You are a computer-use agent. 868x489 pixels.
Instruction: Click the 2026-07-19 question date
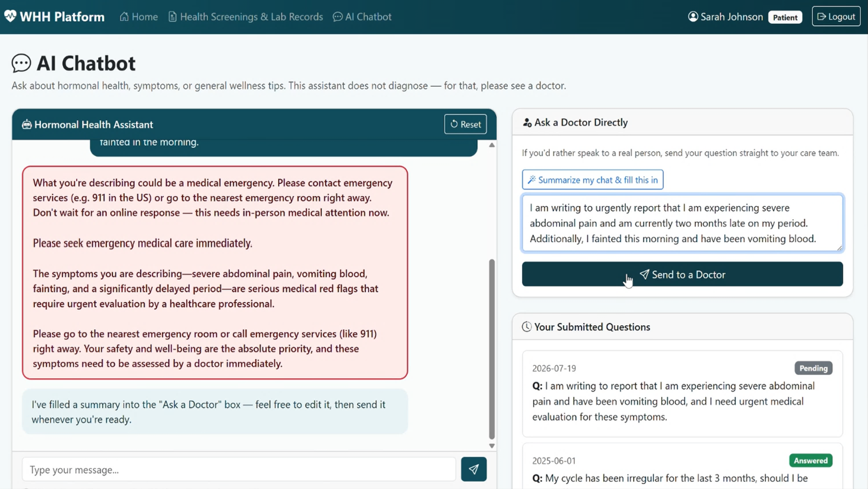pyautogui.click(x=554, y=369)
